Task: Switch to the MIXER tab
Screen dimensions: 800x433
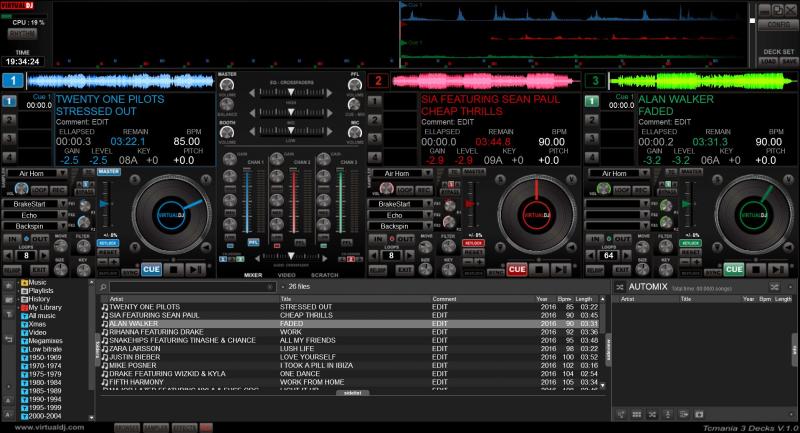Action: (253, 275)
